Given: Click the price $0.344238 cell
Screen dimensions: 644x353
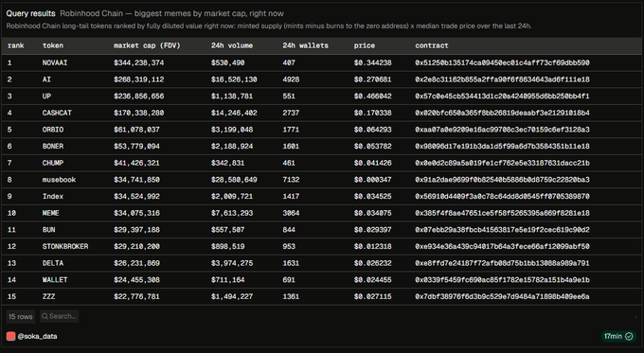Looking at the screenshot, I should (372, 62).
